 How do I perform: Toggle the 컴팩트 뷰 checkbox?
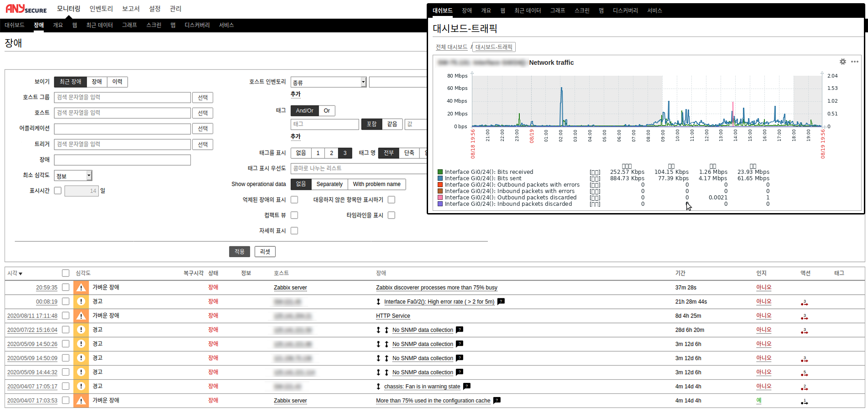[x=294, y=215]
